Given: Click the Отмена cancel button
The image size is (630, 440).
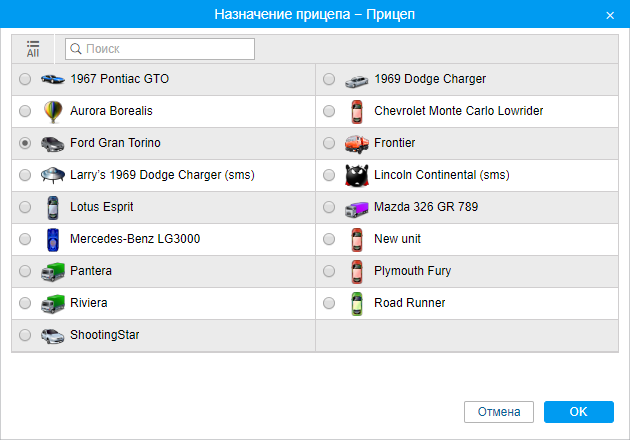Looking at the screenshot, I should tap(499, 412).
